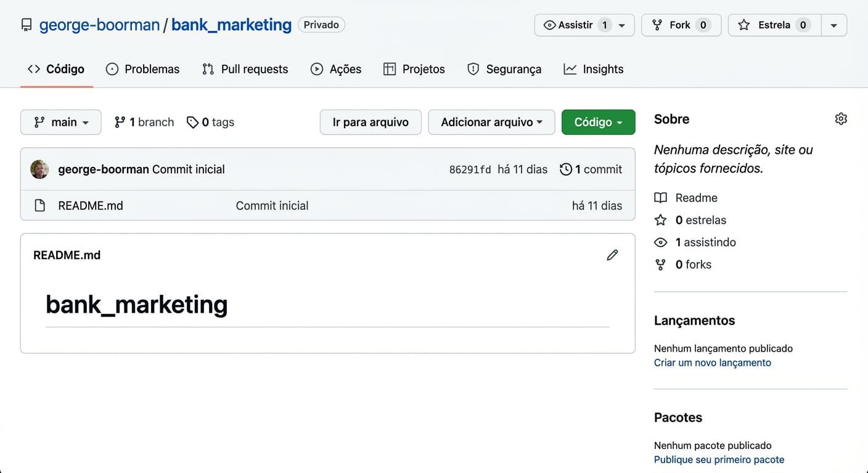868x473 pixels.
Task: Open the bank_marketing repository link
Action: pos(231,25)
